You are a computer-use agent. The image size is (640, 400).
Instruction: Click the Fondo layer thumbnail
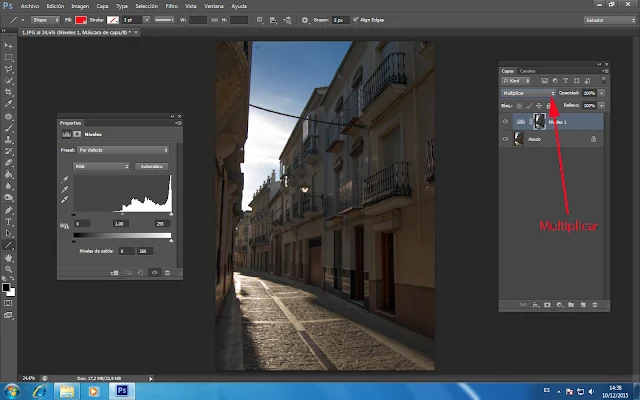(519, 140)
